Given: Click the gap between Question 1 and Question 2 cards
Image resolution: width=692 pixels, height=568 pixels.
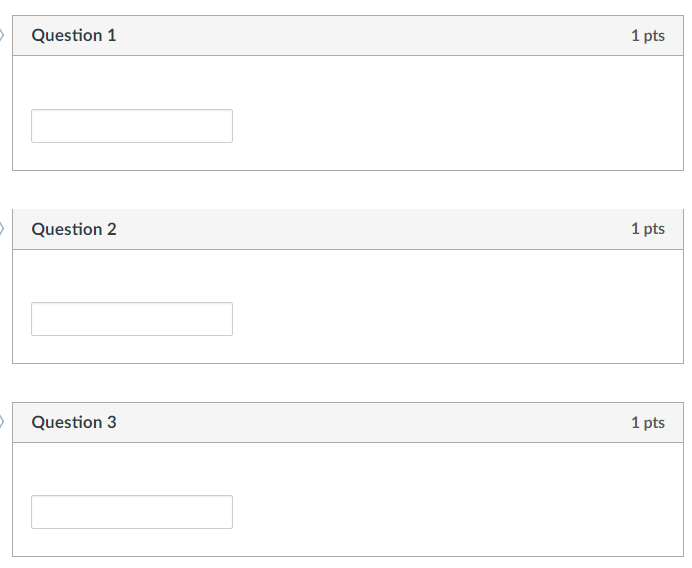Looking at the screenshot, I should 348,190.
